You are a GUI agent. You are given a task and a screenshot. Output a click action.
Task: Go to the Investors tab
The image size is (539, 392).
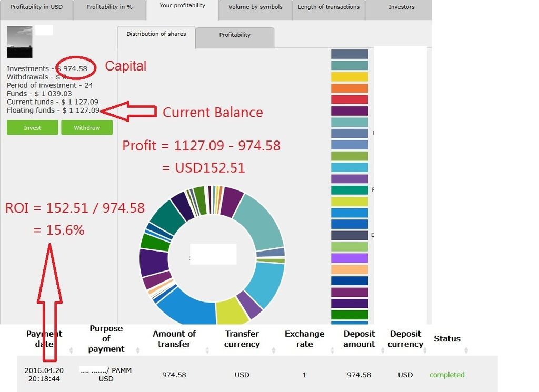[x=401, y=7]
